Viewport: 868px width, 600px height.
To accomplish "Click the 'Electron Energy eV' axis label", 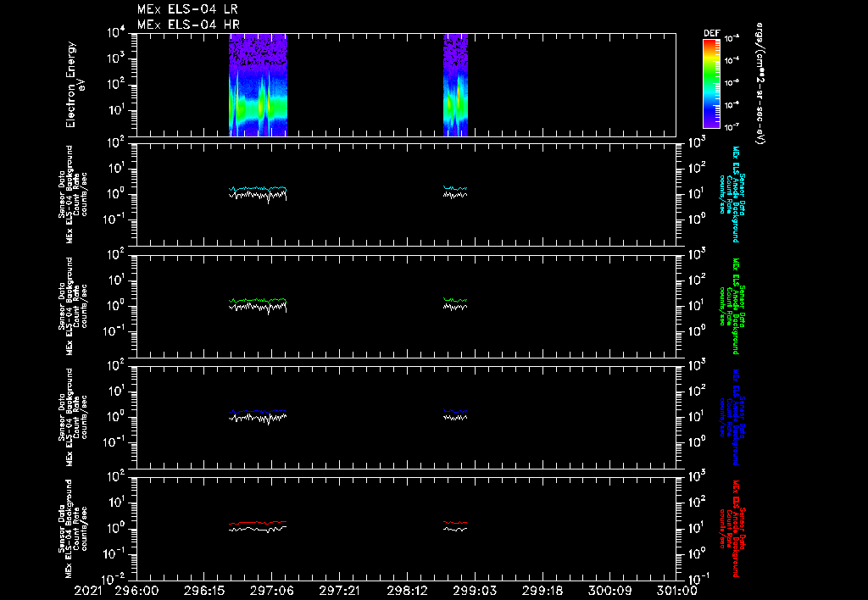I will tap(75, 85).
